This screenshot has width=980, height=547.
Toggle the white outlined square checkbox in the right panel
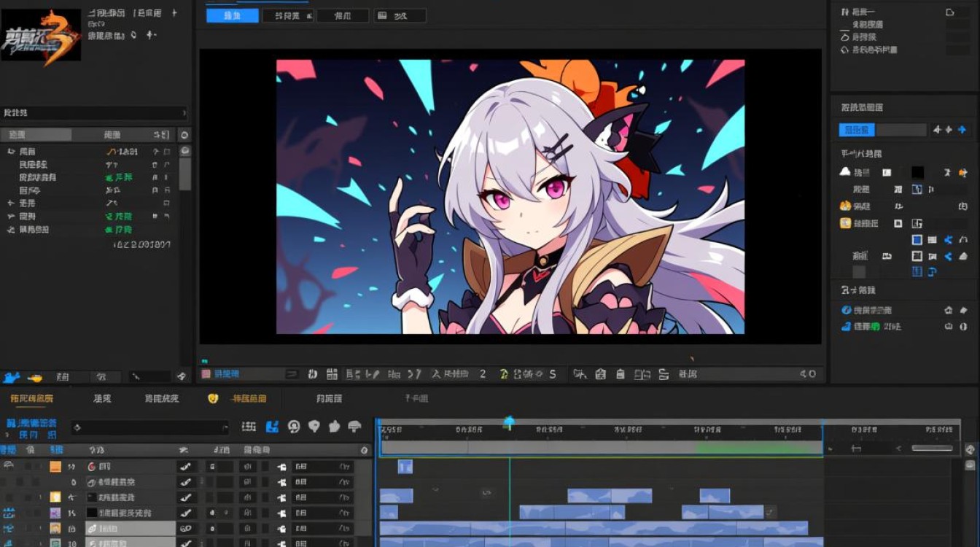917,257
